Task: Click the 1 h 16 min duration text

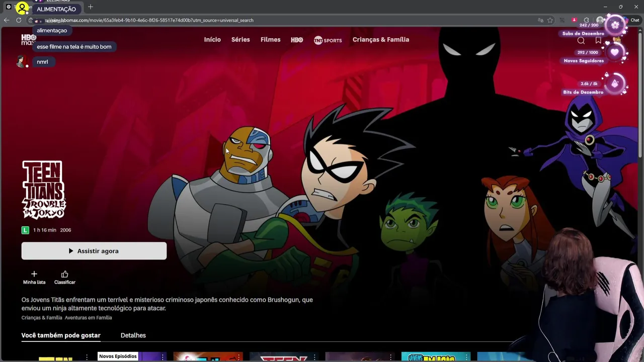Action: pos(45,230)
